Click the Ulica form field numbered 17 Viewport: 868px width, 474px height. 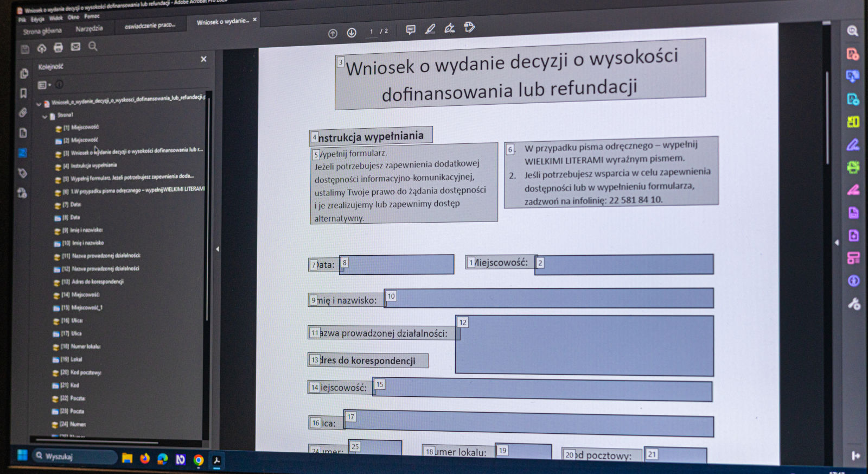click(528, 424)
